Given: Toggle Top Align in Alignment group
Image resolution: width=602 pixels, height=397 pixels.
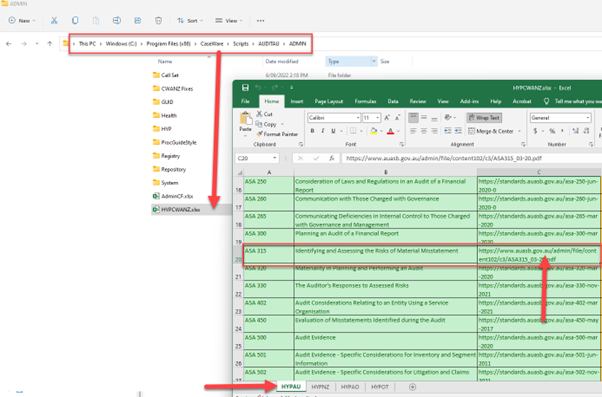Looking at the screenshot, I should [x=413, y=117].
